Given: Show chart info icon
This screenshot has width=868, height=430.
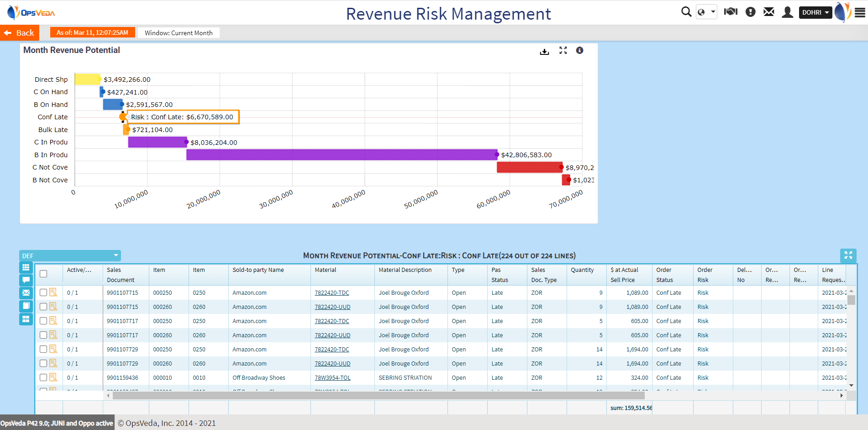Looking at the screenshot, I should (x=579, y=51).
